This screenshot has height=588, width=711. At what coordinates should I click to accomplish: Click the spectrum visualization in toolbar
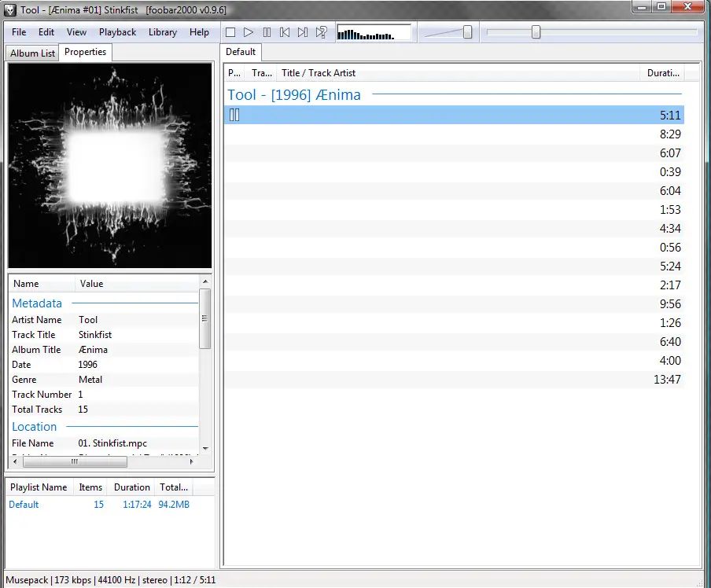pyautogui.click(x=374, y=33)
